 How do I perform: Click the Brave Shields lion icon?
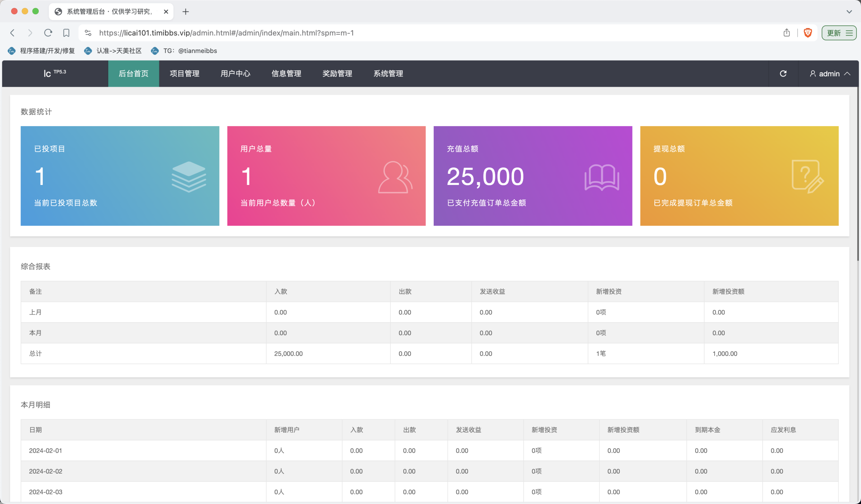pyautogui.click(x=808, y=33)
